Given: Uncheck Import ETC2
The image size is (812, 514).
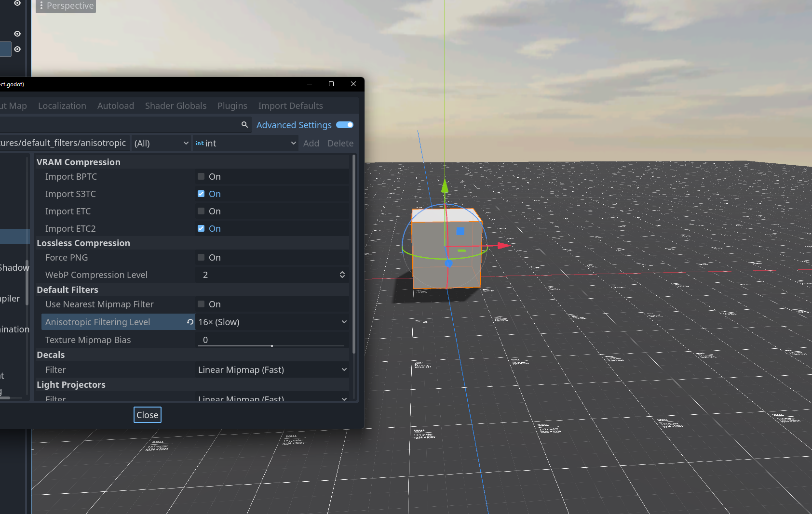Looking at the screenshot, I should click(x=201, y=228).
